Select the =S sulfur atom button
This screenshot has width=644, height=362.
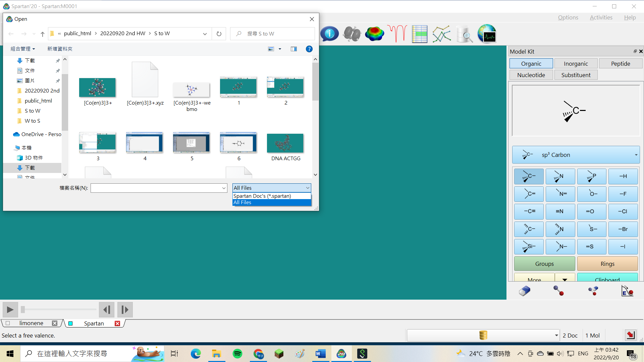click(592, 247)
